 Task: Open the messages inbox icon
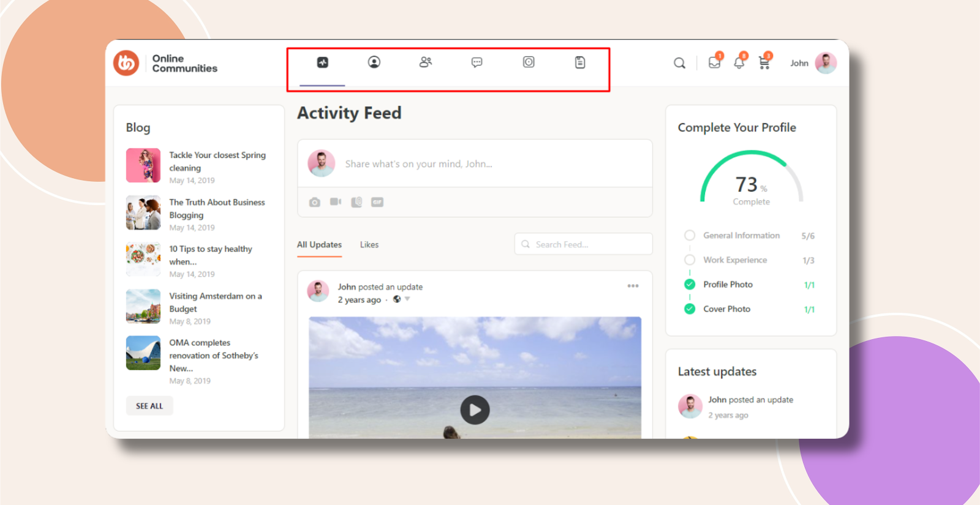tap(714, 62)
